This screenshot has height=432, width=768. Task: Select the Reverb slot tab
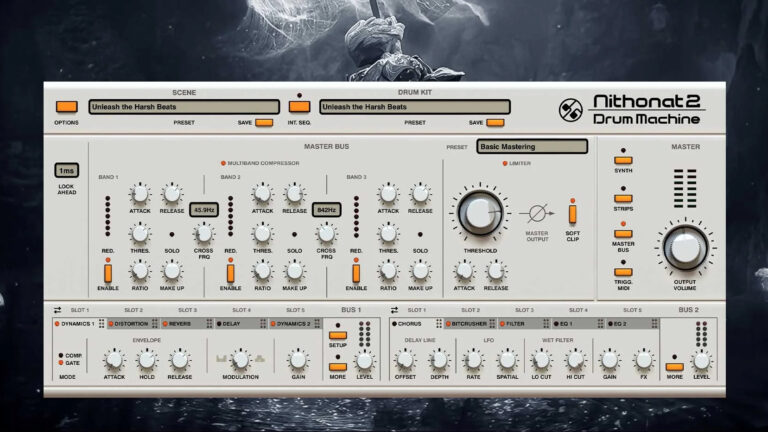[x=187, y=324]
